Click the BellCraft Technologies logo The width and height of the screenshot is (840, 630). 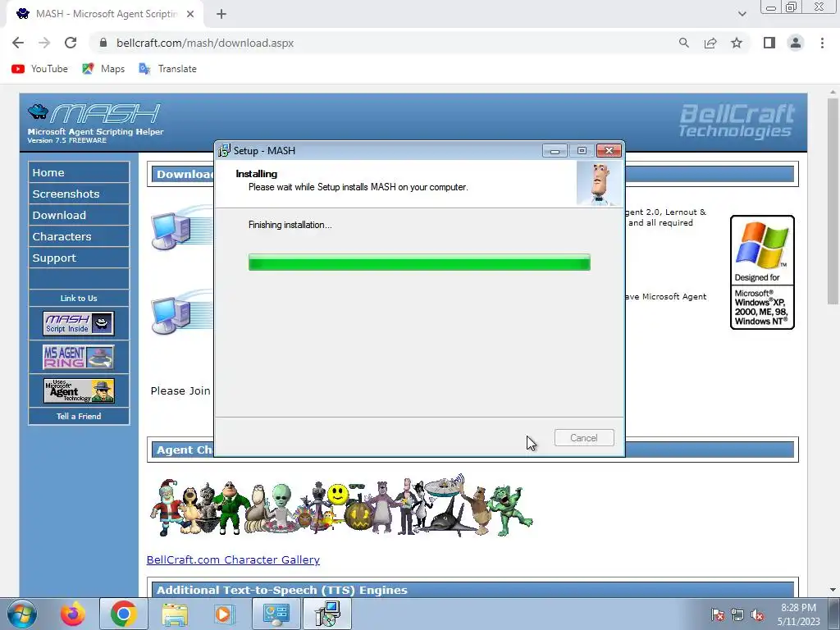click(x=737, y=121)
